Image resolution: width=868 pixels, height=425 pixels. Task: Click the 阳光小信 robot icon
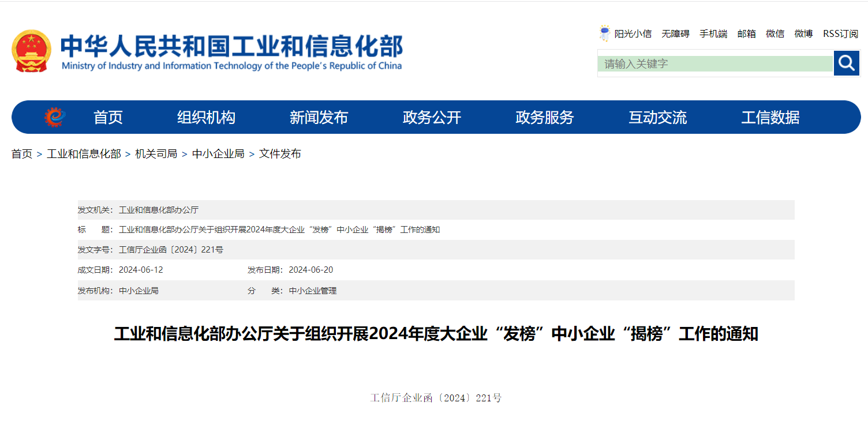[x=604, y=33]
